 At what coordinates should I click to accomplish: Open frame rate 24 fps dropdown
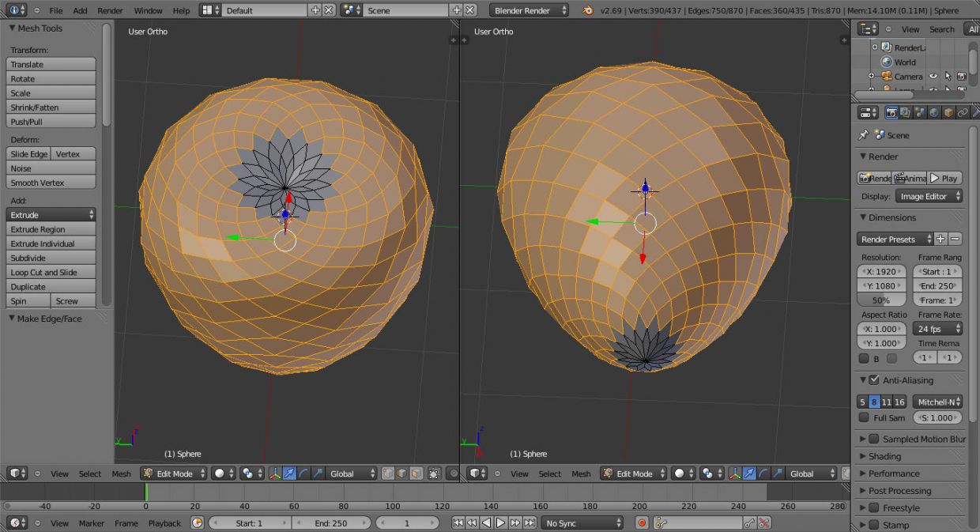937,329
